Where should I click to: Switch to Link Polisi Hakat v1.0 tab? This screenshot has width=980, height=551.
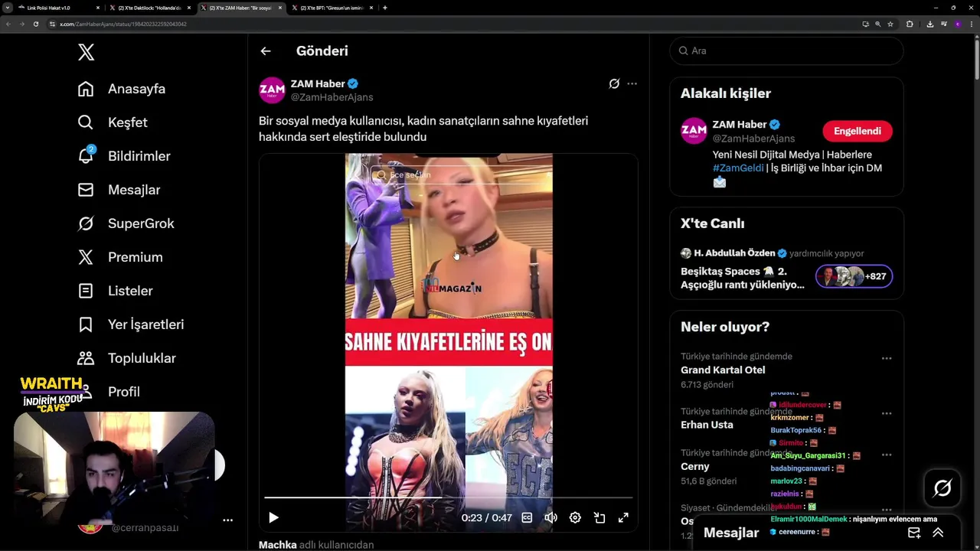[59, 8]
